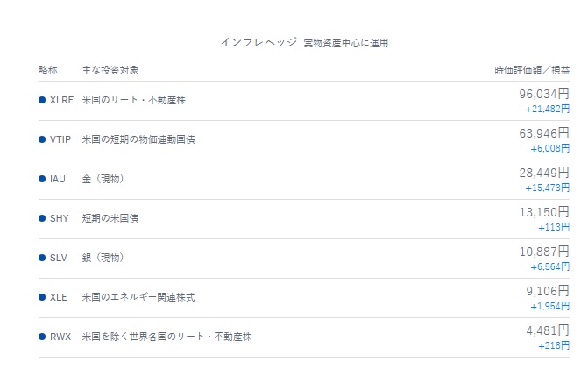The height and width of the screenshot is (376, 588).
Task: Click the blue dot beside RWX
Action: point(42,337)
